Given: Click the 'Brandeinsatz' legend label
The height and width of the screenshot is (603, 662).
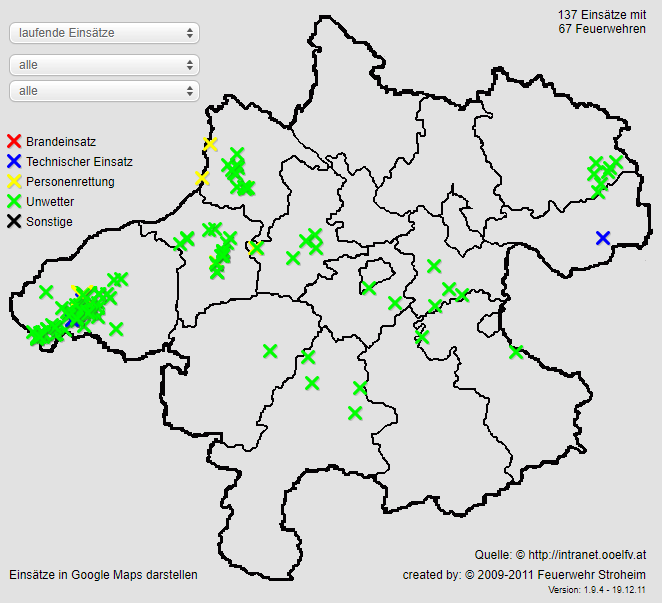Looking at the screenshot, I should pyautogui.click(x=61, y=142).
